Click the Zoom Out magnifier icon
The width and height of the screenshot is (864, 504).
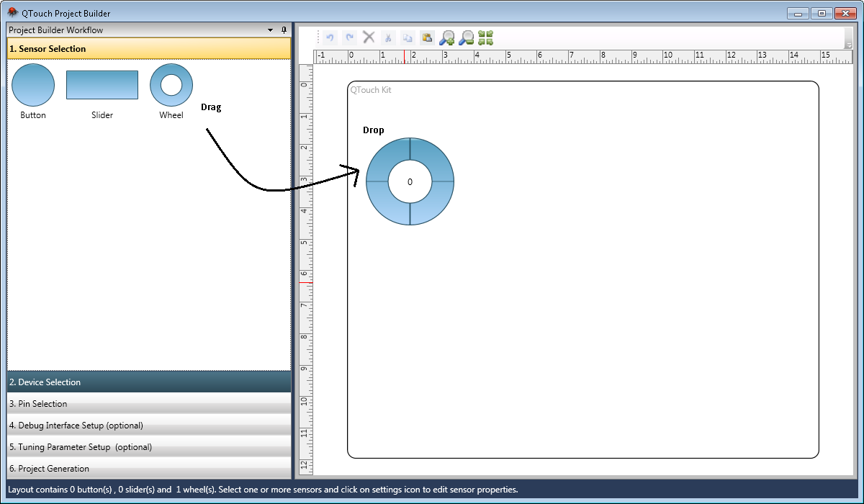(467, 37)
